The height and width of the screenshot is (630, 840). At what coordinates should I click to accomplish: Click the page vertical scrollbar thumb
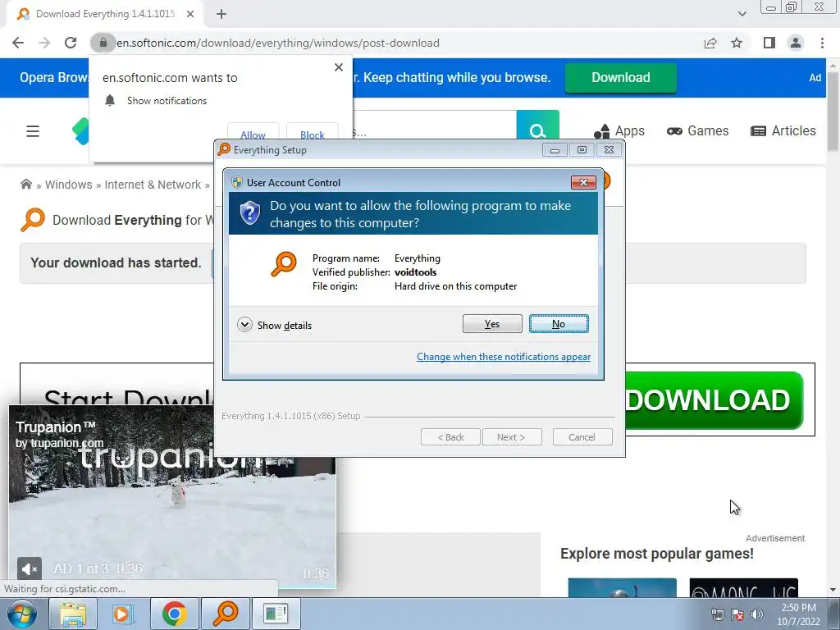coord(833,113)
